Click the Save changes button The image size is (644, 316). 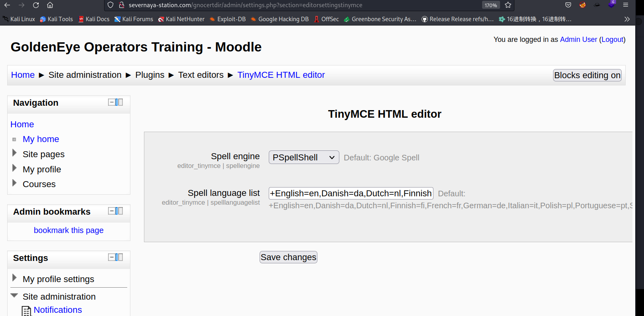coord(288,257)
